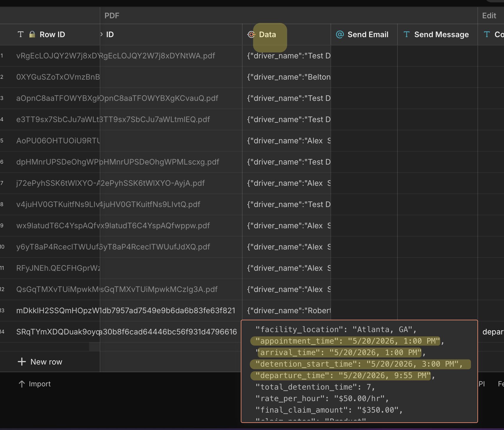This screenshot has height=430, width=504.
Task: Expand the ID column group chevron
Action: point(102,35)
